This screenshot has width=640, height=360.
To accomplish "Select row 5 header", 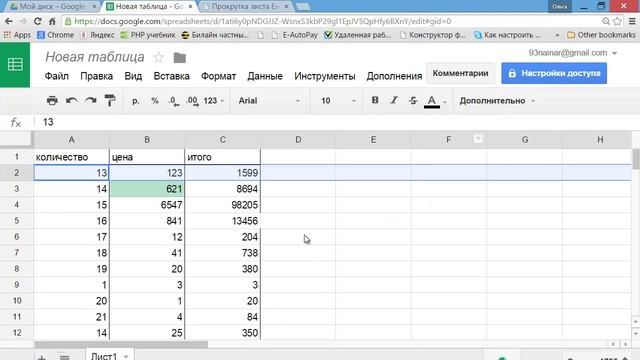I will point(17,221).
